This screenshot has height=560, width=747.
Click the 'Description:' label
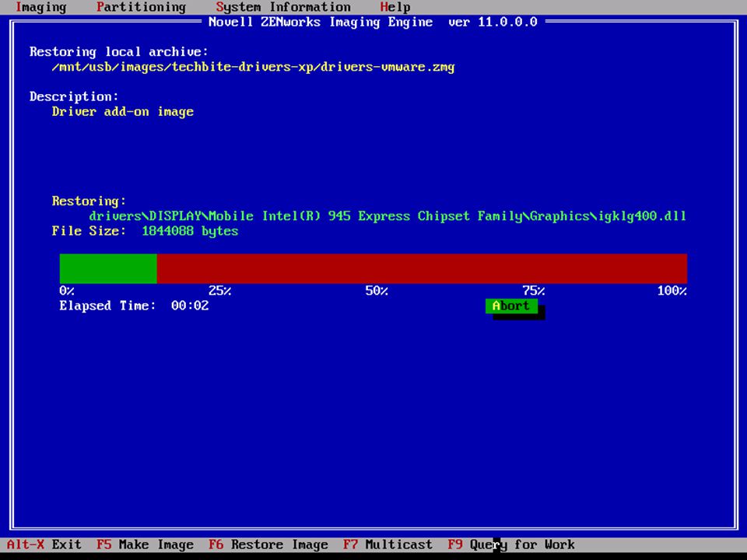click(74, 96)
